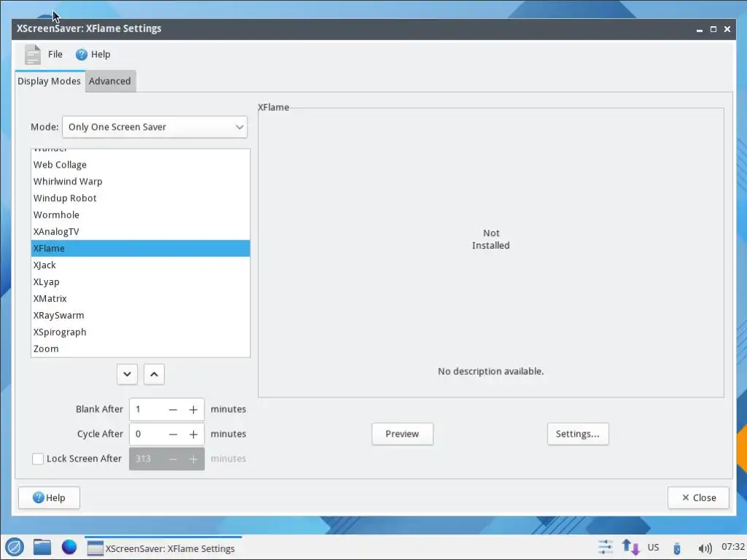Screen dimensions: 747x560
Task: Click the US keyboard layout indicator
Action: (x=653, y=548)
